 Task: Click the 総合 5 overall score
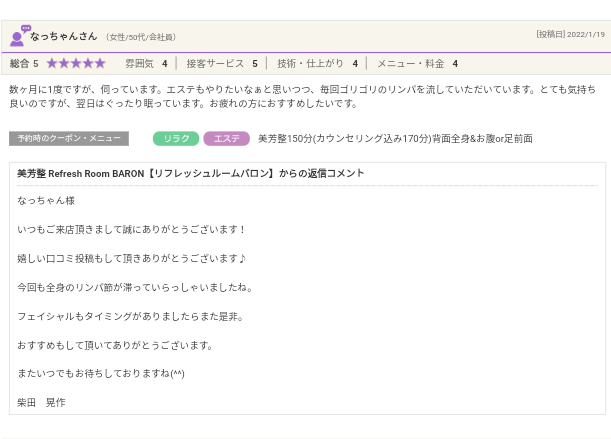[x=24, y=64]
